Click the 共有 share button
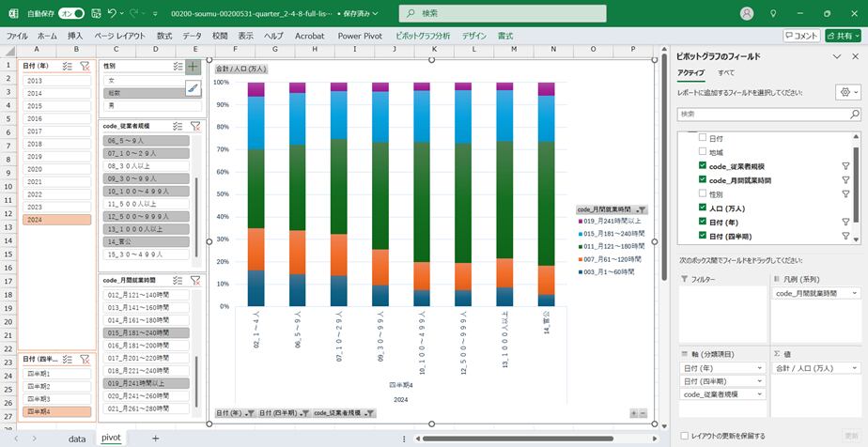868x447 pixels. pyautogui.click(x=843, y=36)
